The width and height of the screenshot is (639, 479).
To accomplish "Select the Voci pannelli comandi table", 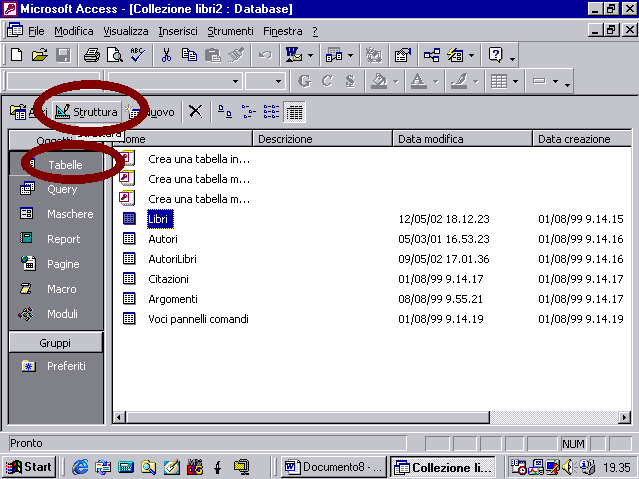I will coord(198,319).
